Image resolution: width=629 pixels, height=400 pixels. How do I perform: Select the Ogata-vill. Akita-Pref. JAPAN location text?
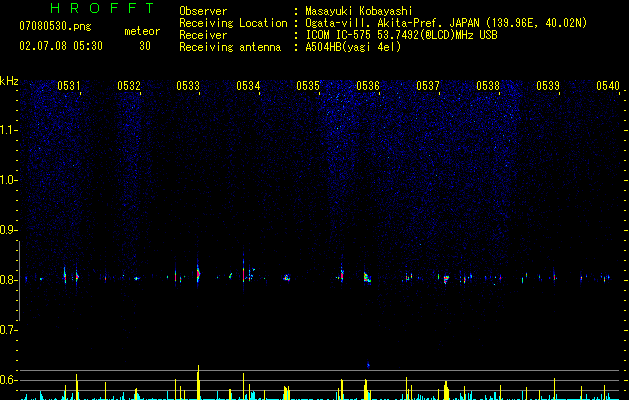[446, 23]
